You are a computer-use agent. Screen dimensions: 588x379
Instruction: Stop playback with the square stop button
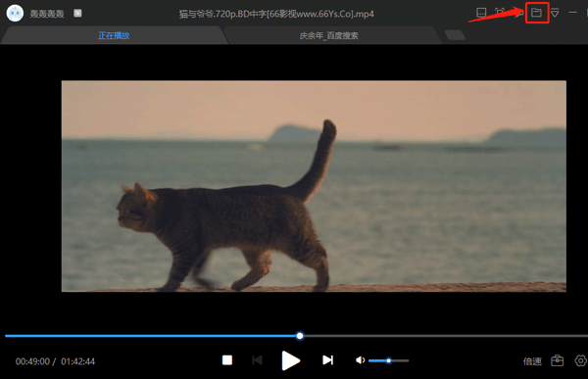click(x=227, y=360)
